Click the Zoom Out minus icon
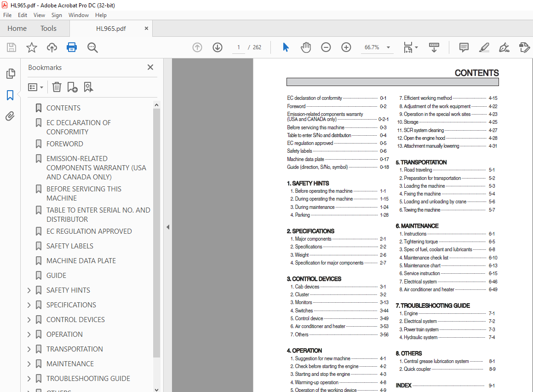Viewport: 533px width, 392px height. tap(326, 47)
